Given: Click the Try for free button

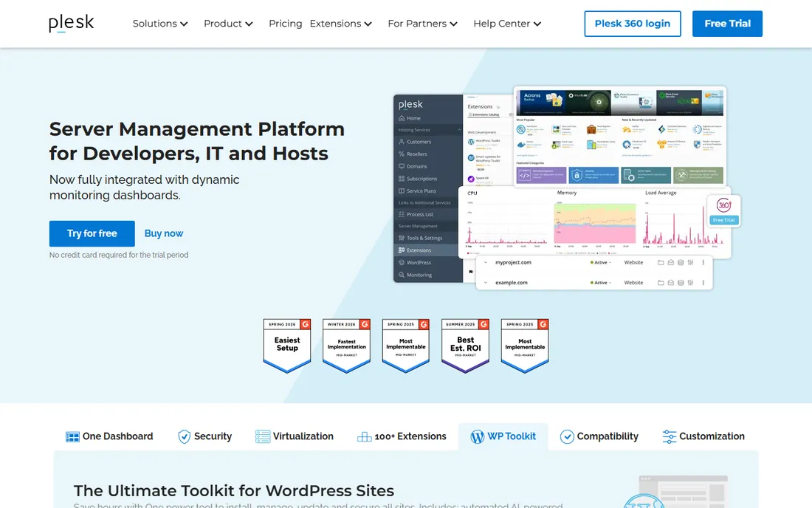Looking at the screenshot, I should (92, 233).
